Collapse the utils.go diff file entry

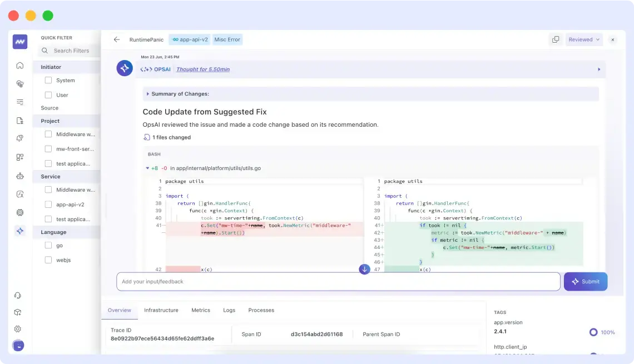[148, 168]
